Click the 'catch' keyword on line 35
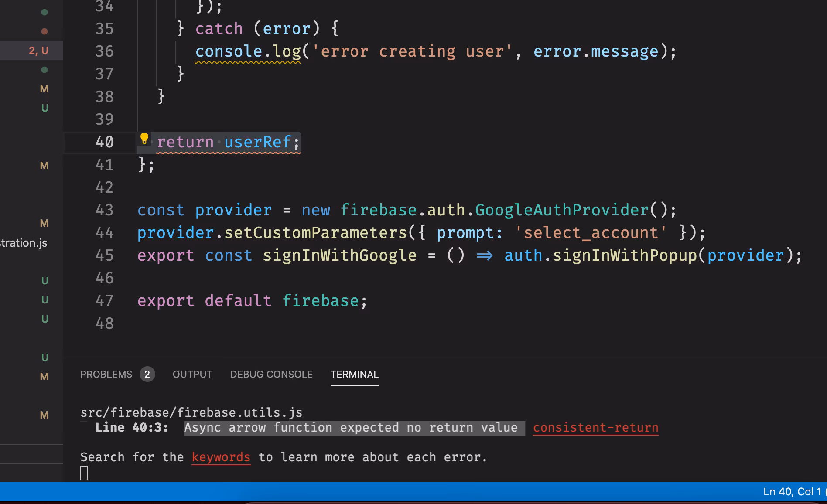Viewport: 827px width, 504px height. click(219, 29)
